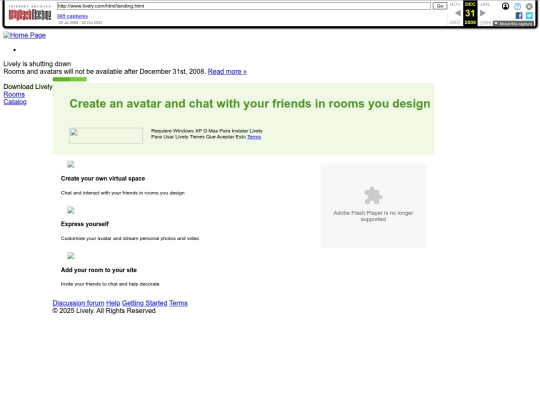Open the Discussion forum footer link
Image resolution: width=540 pixels, height=405 pixels.
tap(78, 303)
